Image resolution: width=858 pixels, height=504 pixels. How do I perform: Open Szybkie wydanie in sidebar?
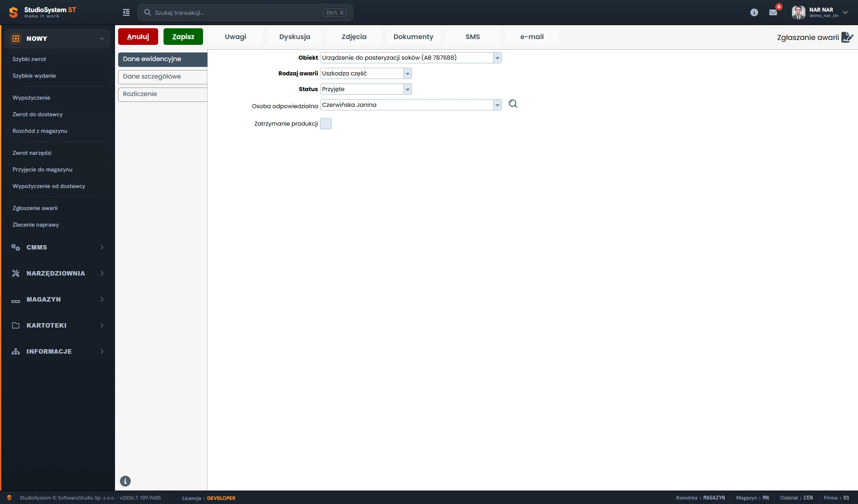[34, 76]
